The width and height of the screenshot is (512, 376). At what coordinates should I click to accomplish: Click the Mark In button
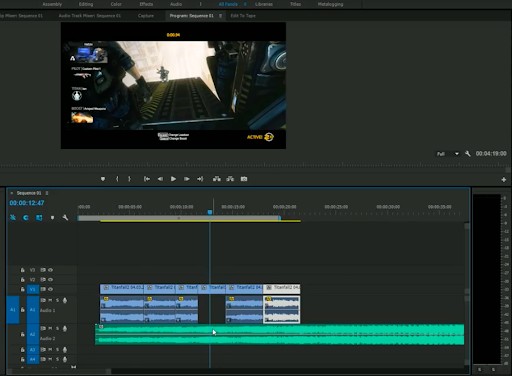[117, 179]
